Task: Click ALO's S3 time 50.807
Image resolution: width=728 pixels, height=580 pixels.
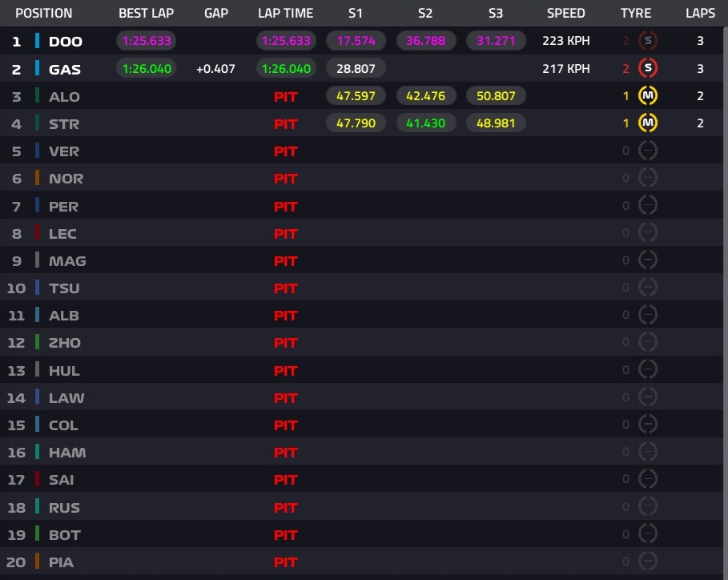Action: tap(496, 95)
